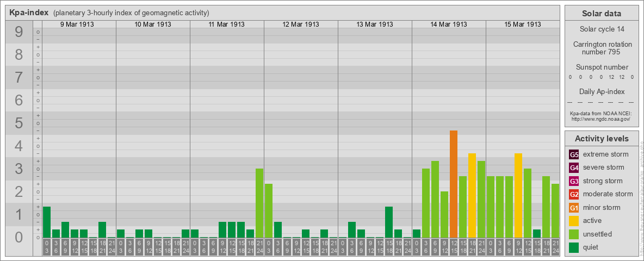This screenshot has width=644, height=261.
Task: Click the light green 0-3 bar on 12 Mar
Action: click(x=269, y=210)
